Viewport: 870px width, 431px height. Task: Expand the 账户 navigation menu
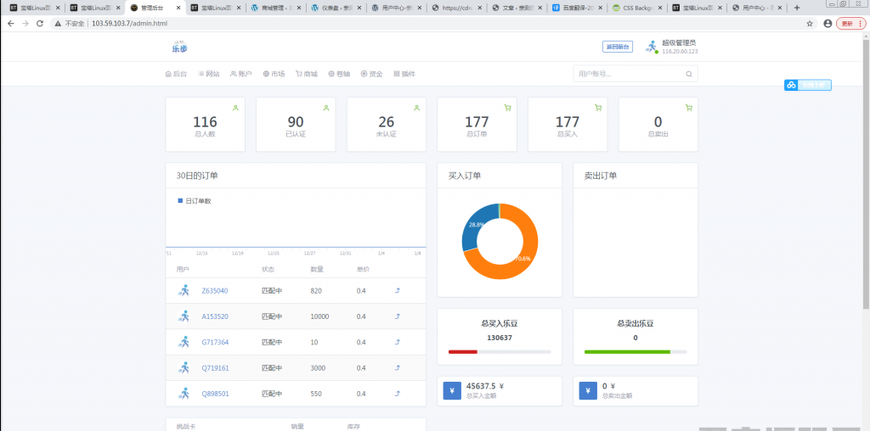coord(241,74)
